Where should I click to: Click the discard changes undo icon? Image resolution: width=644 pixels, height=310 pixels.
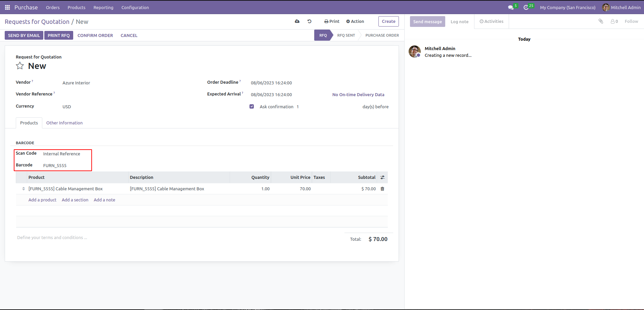310,21
